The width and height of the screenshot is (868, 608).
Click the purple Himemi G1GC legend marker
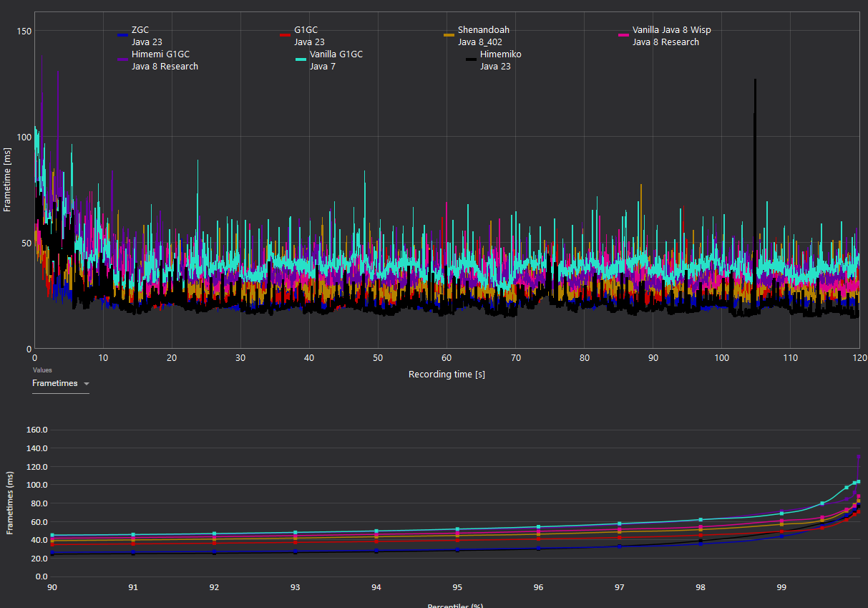tap(122, 59)
